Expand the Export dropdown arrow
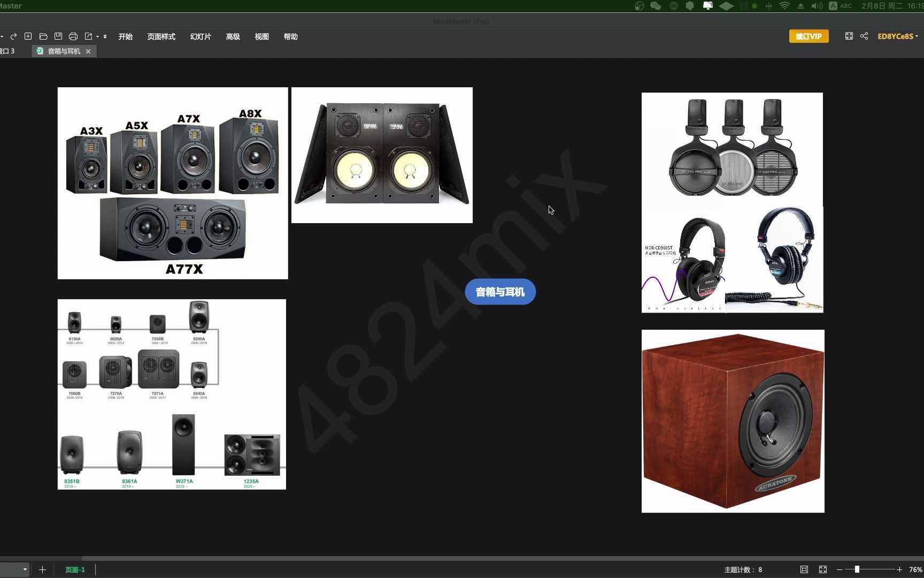 [x=97, y=37]
